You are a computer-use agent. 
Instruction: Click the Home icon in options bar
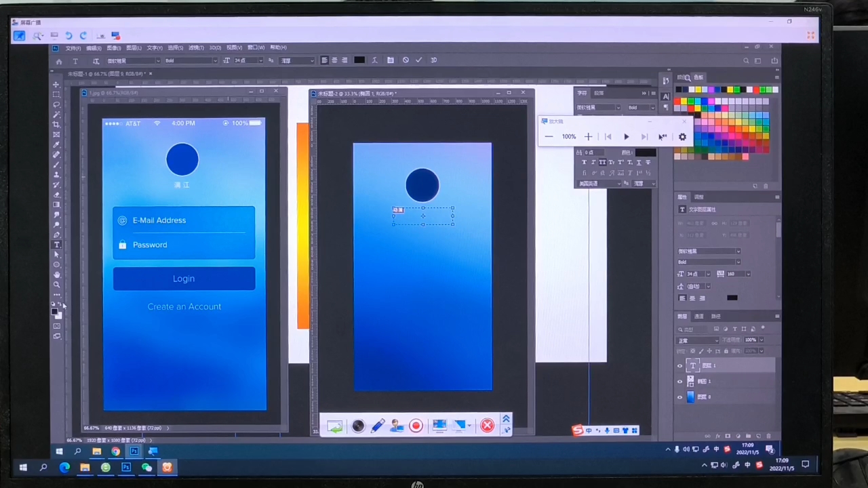[x=59, y=60]
